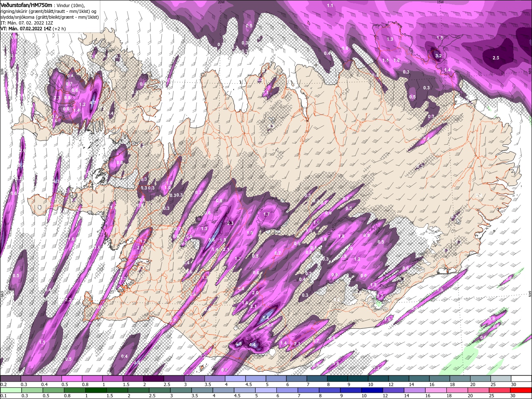The image size is (532, 399).
Task: Click the 20W longitude label
Action: [x=221, y=2]
